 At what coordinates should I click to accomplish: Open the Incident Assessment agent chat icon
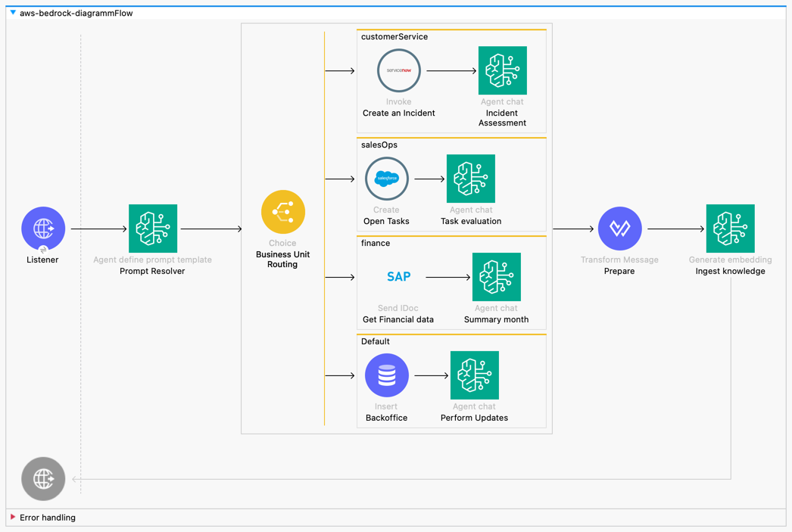(x=502, y=70)
